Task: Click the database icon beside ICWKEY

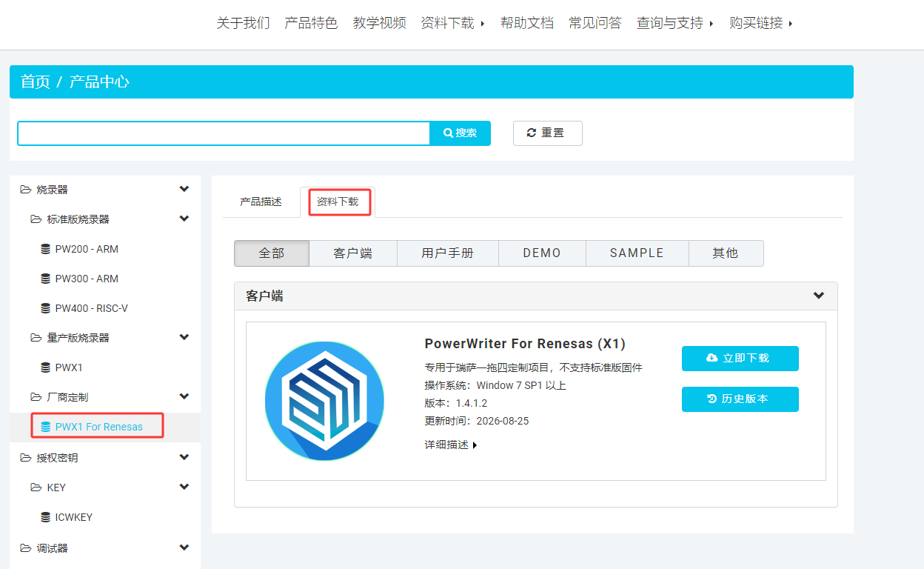Action: pyautogui.click(x=46, y=517)
